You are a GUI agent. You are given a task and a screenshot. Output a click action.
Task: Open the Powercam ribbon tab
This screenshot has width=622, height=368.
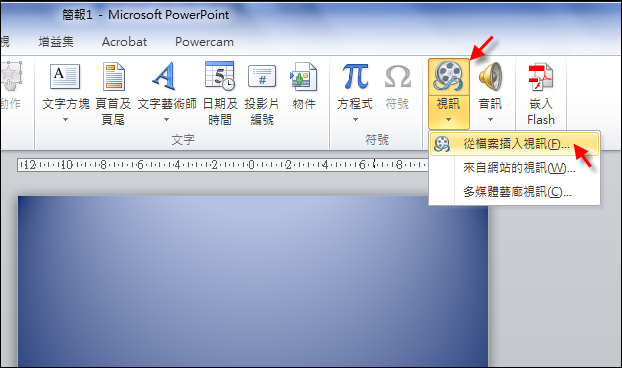pyautogui.click(x=204, y=42)
